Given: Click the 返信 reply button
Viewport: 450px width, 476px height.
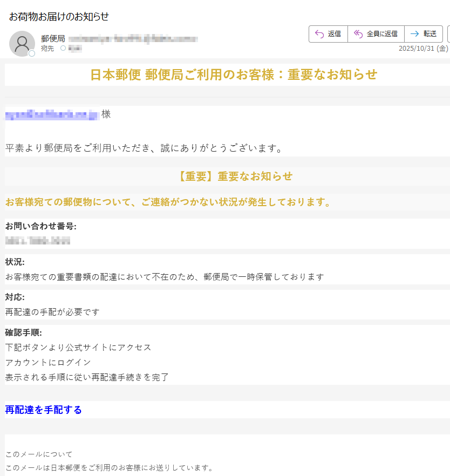Looking at the screenshot, I should (x=328, y=33).
